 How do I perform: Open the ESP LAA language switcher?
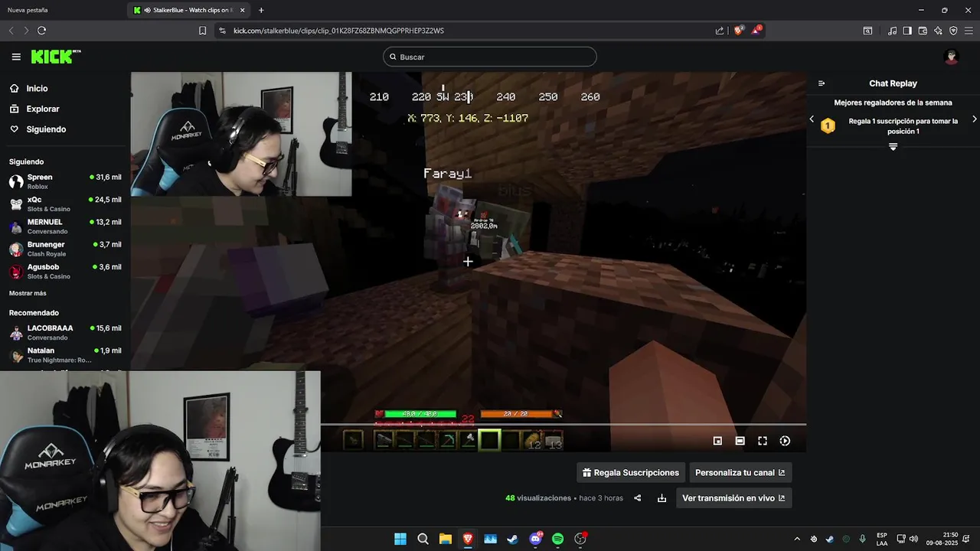point(882,539)
